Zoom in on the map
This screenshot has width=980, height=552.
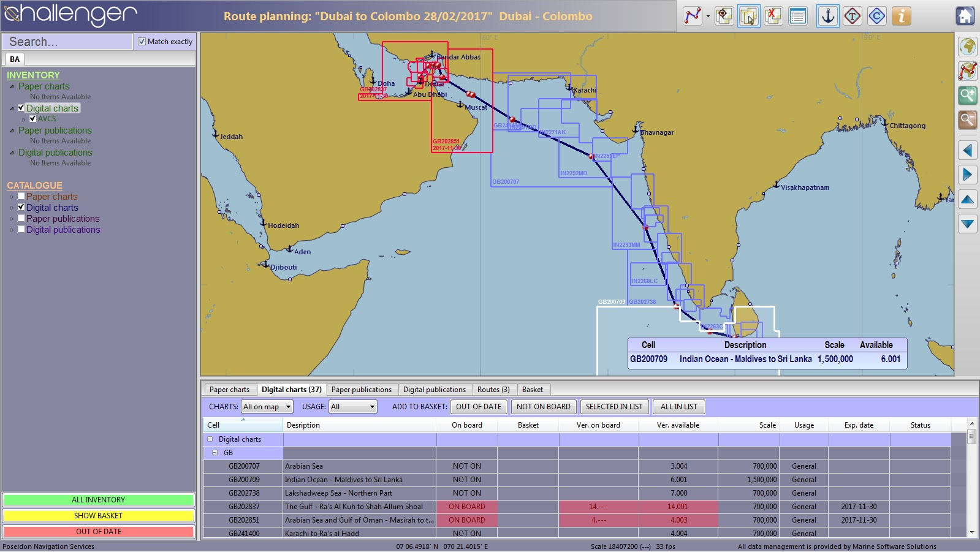[x=968, y=95]
